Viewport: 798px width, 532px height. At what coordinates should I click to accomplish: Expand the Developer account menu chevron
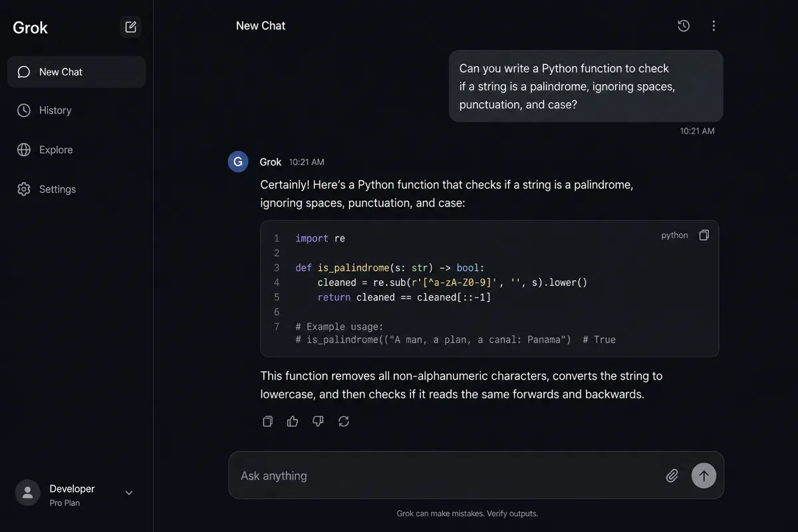(x=129, y=493)
